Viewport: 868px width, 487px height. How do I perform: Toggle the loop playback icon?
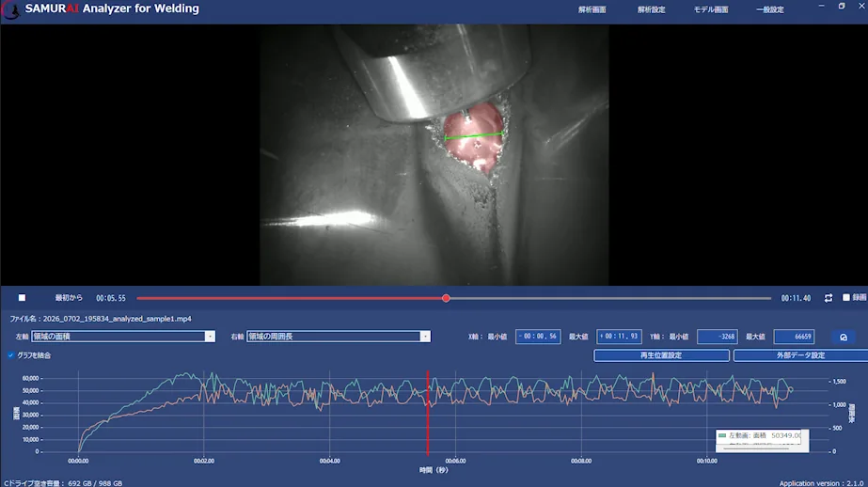[x=829, y=298]
